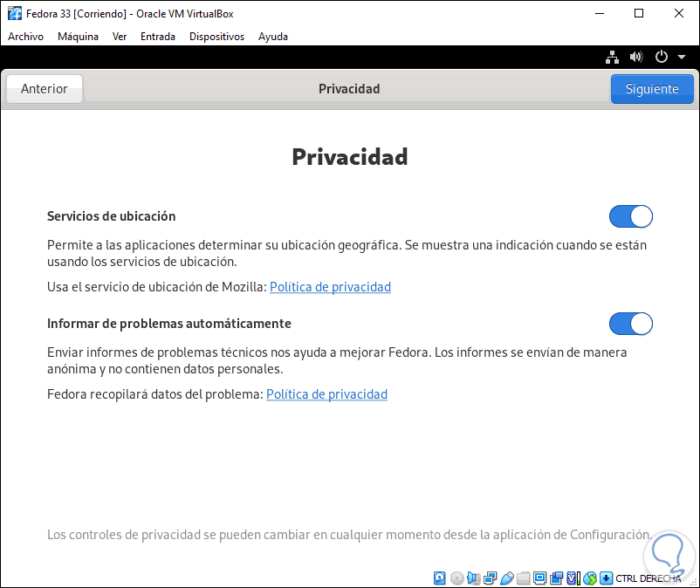Click the volume icon in Fedora top bar
This screenshot has height=588, width=700.
(x=636, y=57)
